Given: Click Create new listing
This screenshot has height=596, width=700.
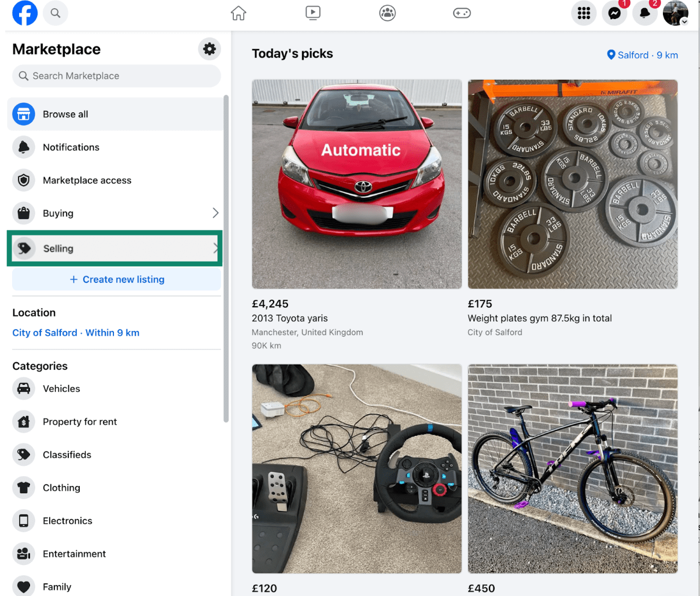Looking at the screenshot, I should click(x=116, y=279).
